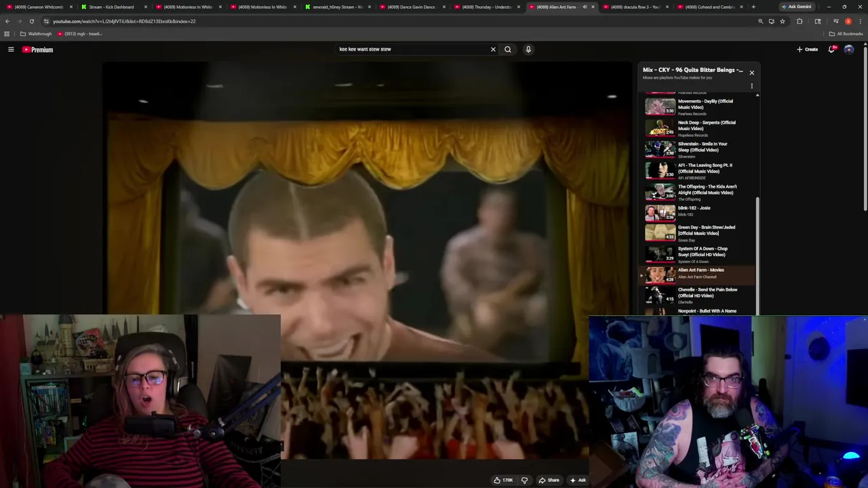Open Chrome three-dot menu
The image size is (868, 488).
pos(860,21)
